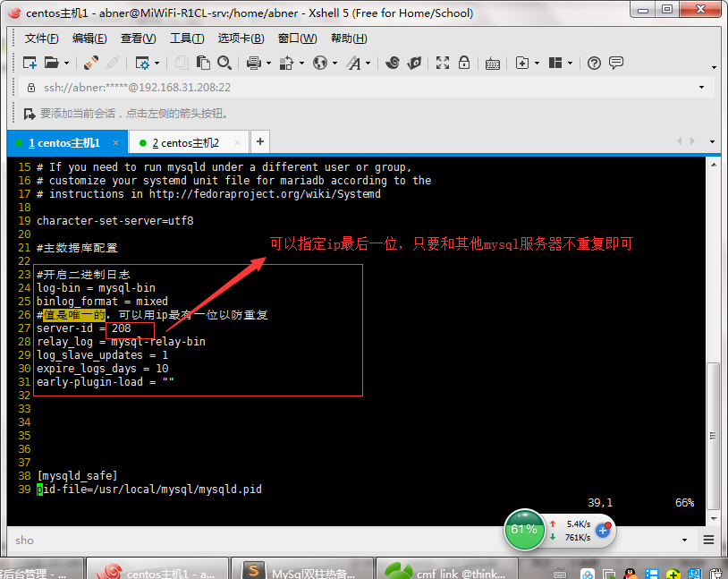The width and height of the screenshot is (728, 579).
Task: Open the tab list dropdown arrow
Action: coord(712,141)
